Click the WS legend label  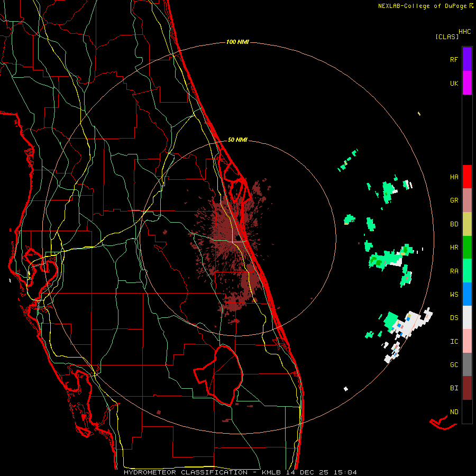tap(454, 295)
